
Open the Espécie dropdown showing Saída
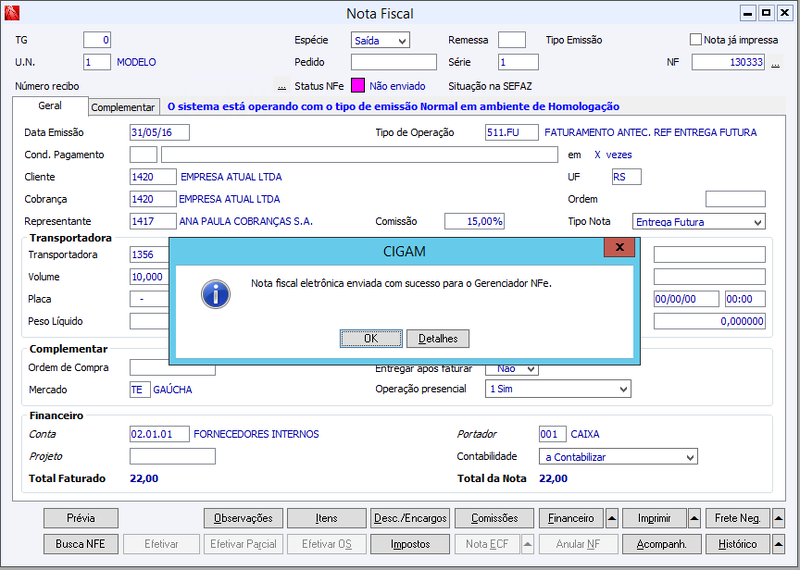(380, 40)
